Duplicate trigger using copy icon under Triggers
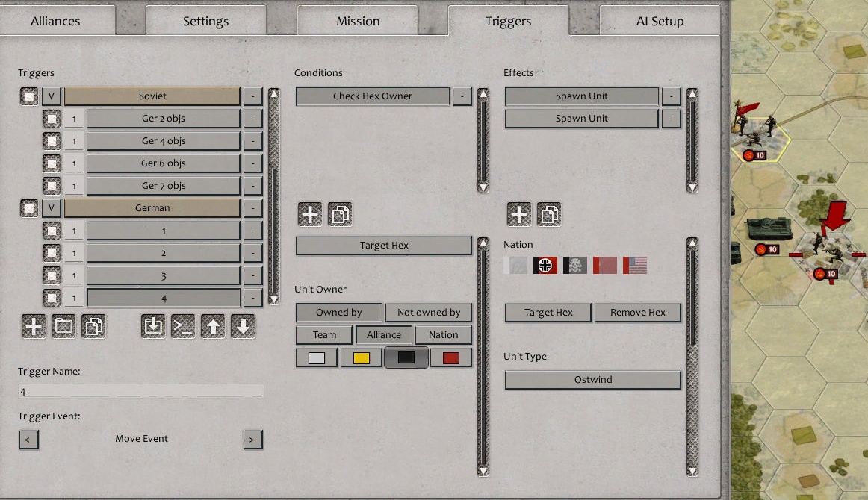This screenshot has height=500, width=868. pyautogui.click(x=93, y=326)
